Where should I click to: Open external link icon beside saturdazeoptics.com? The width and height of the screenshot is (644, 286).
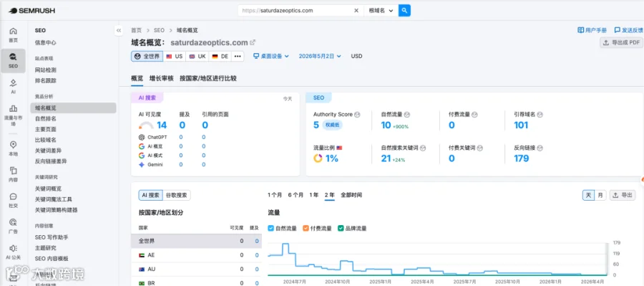(x=253, y=42)
